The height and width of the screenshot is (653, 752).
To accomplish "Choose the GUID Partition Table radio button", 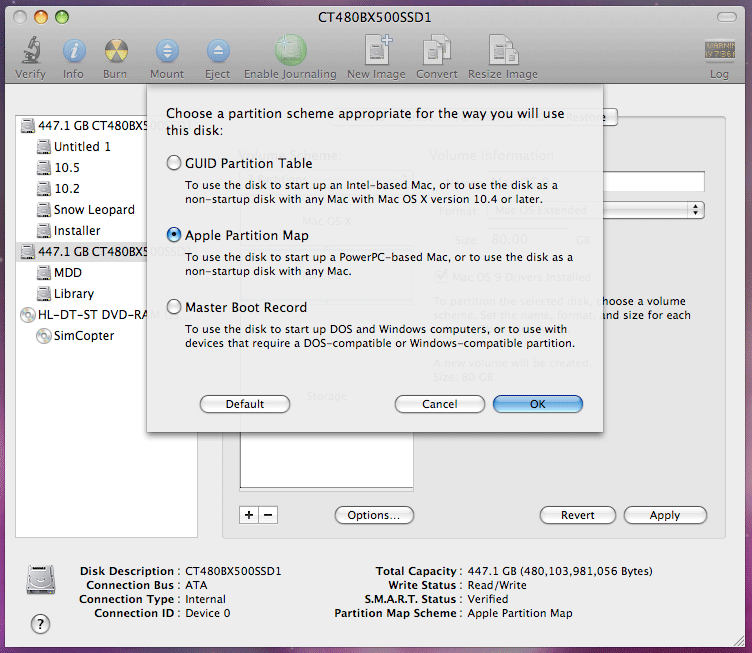I will pos(174,163).
